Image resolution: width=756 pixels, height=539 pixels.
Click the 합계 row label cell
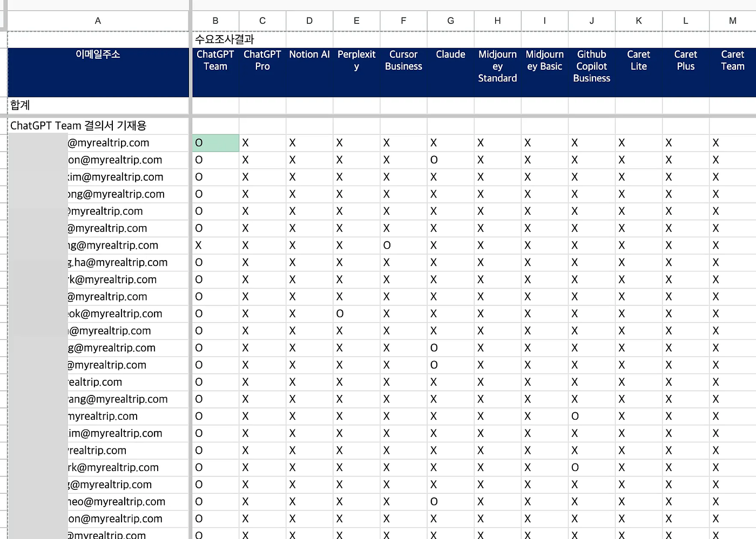[98, 105]
